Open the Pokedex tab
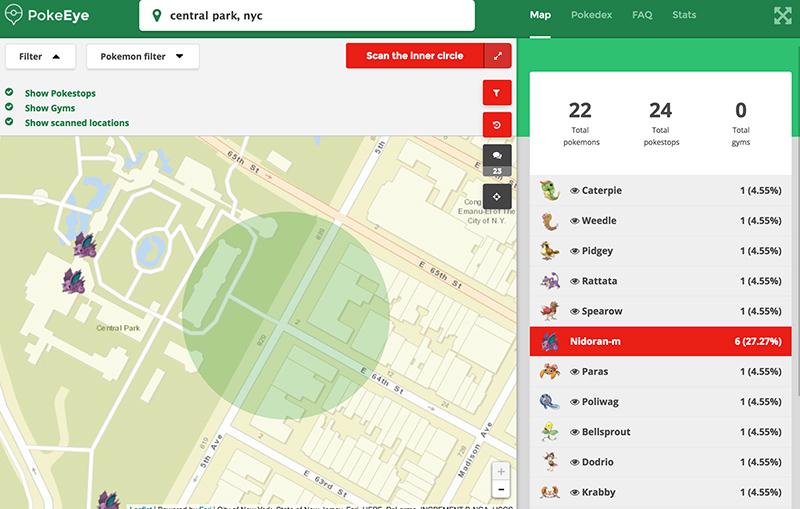 click(x=591, y=15)
